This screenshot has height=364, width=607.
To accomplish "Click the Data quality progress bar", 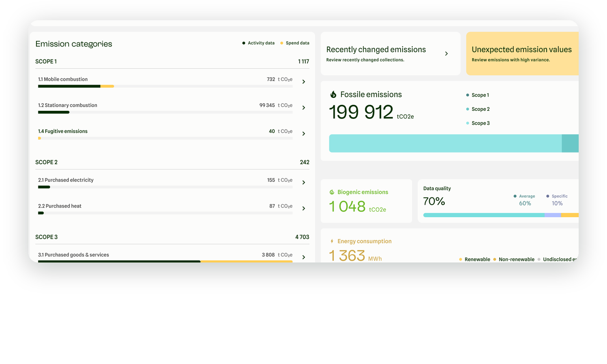I will pyautogui.click(x=501, y=215).
